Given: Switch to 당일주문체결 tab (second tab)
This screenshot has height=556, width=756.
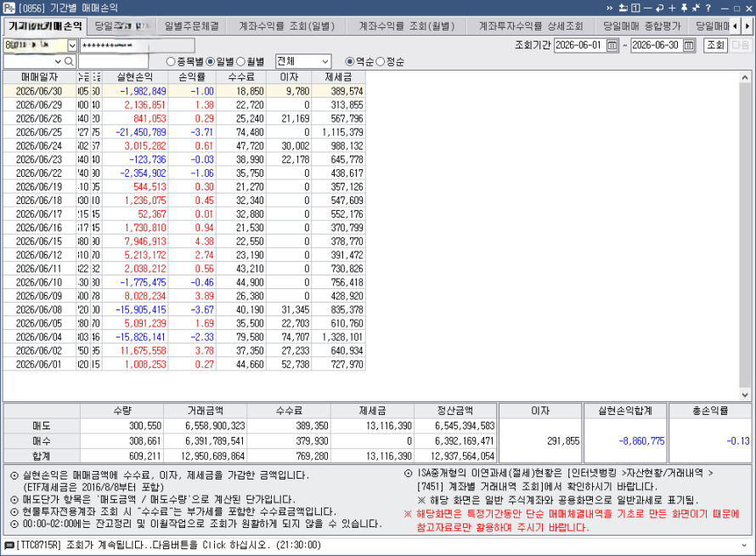Looking at the screenshot, I should coord(121,26).
